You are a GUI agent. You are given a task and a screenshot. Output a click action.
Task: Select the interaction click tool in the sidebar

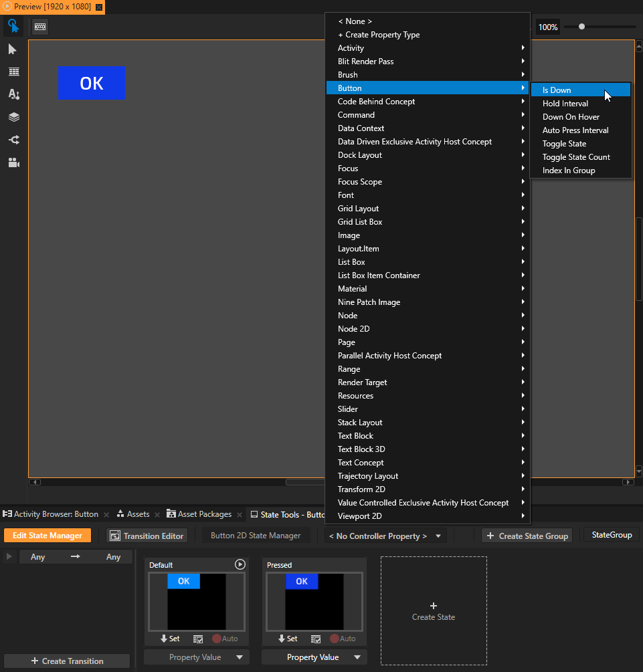click(13, 26)
